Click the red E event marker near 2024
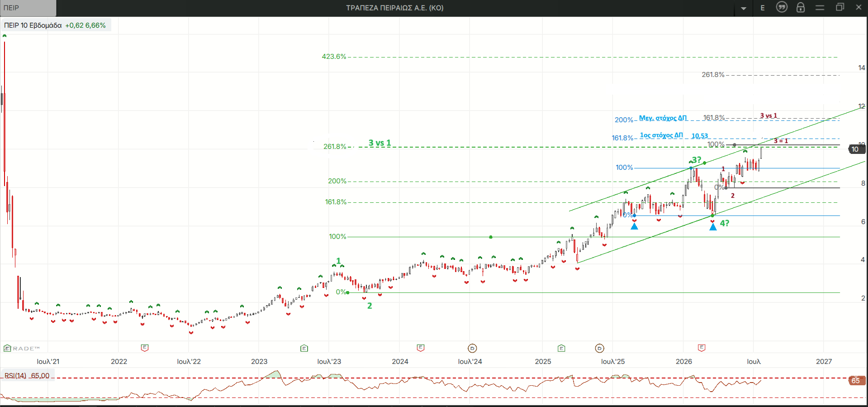Screen dimensions: 868x407 (x=421, y=348)
